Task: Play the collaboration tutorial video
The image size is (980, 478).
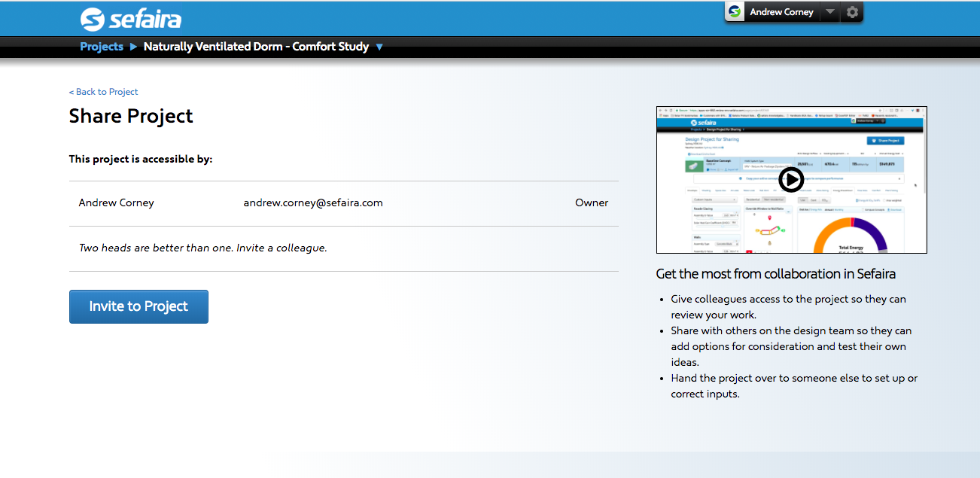Action: (x=791, y=180)
